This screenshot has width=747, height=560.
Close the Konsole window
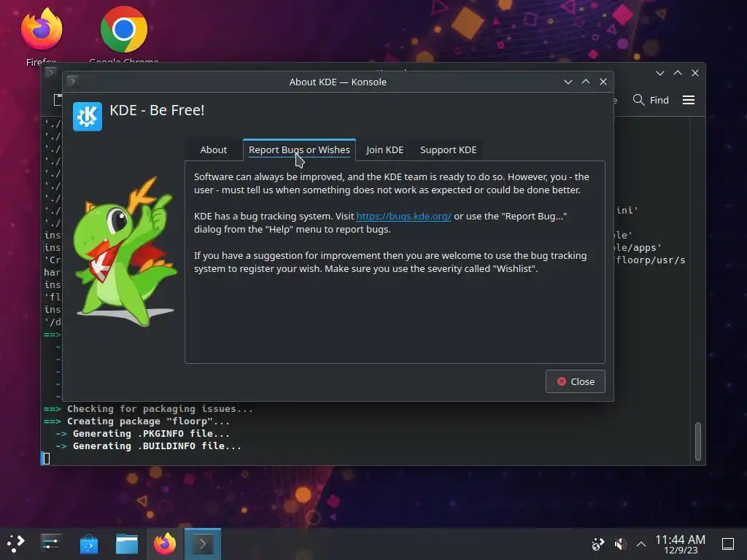tap(695, 73)
